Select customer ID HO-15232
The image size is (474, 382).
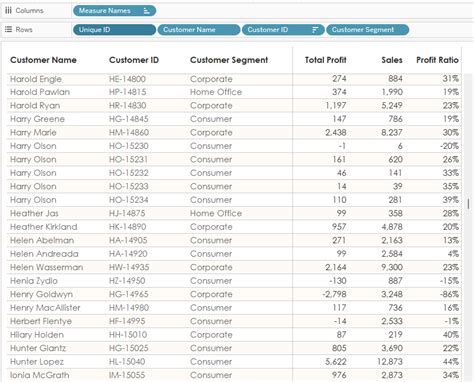click(x=129, y=173)
